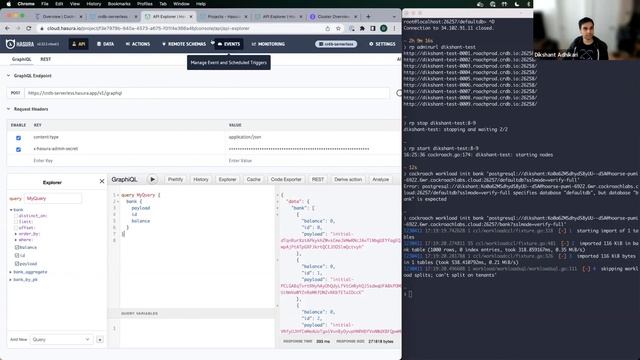Open the API section in Hasura navbar

[x=79, y=44]
